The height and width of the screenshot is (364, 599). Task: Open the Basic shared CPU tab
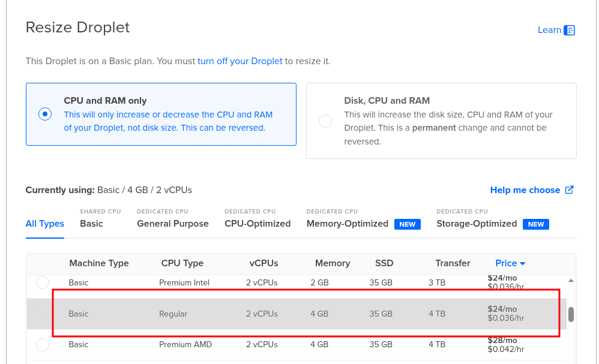coord(91,224)
